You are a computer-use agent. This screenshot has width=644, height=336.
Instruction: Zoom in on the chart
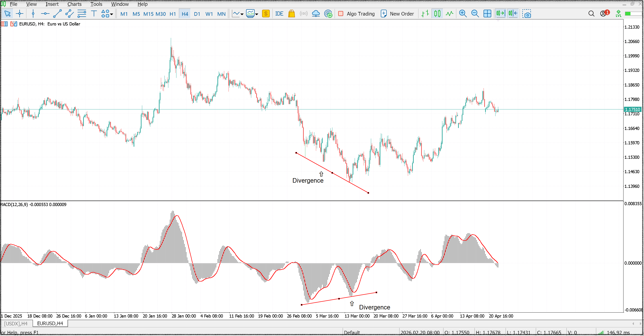[x=463, y=14]
